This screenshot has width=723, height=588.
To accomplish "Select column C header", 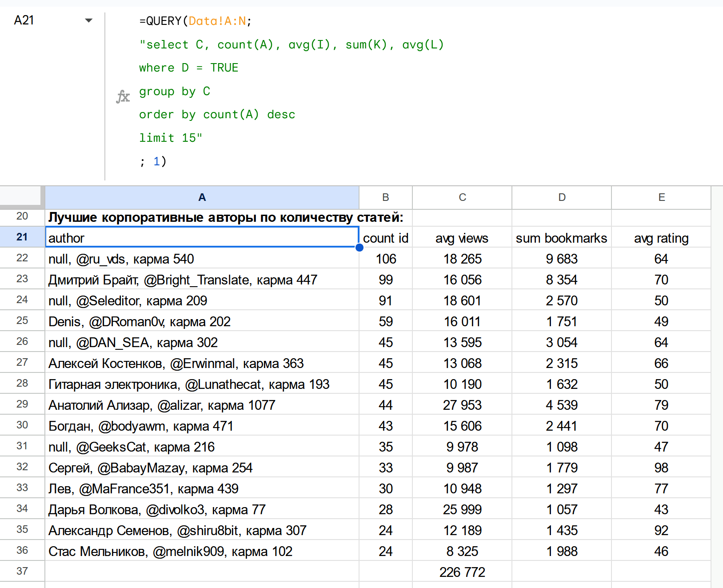I will click(462, 197).
